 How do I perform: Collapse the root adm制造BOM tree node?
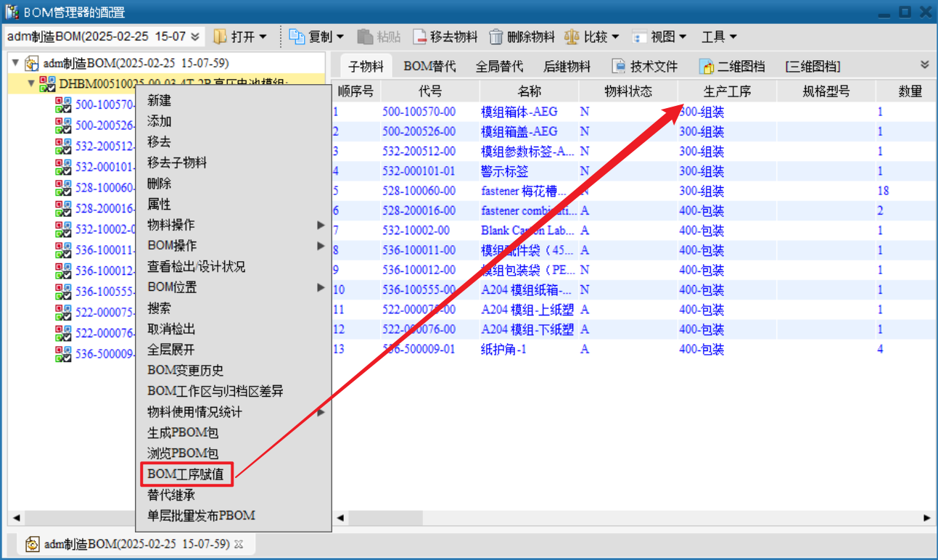click(x=15, y=63)
